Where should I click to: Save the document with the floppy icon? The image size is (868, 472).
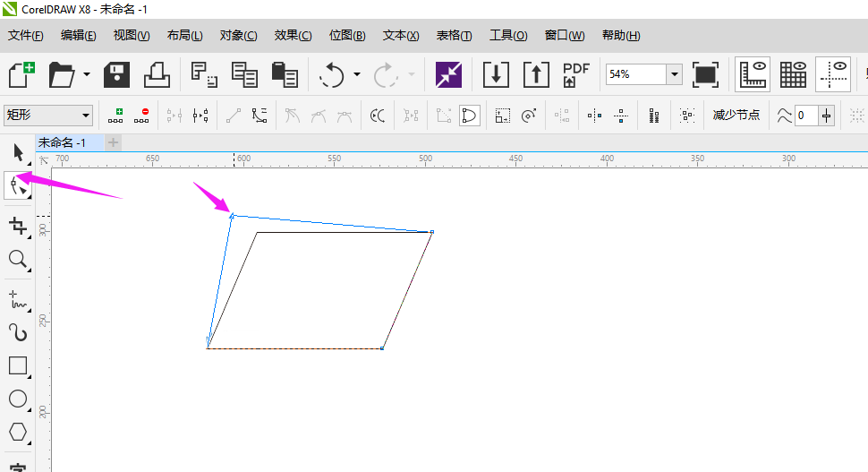pos(117,75)
